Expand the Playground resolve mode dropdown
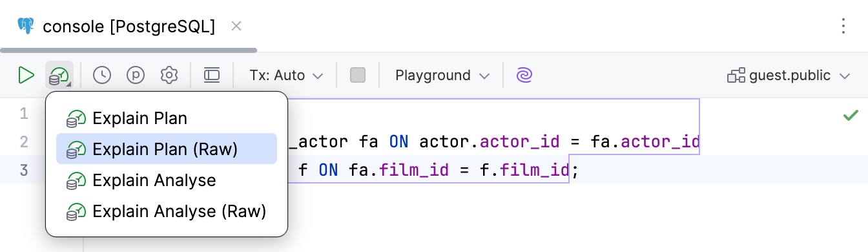This screenshot has height=252, width=868. coord(442,75)
